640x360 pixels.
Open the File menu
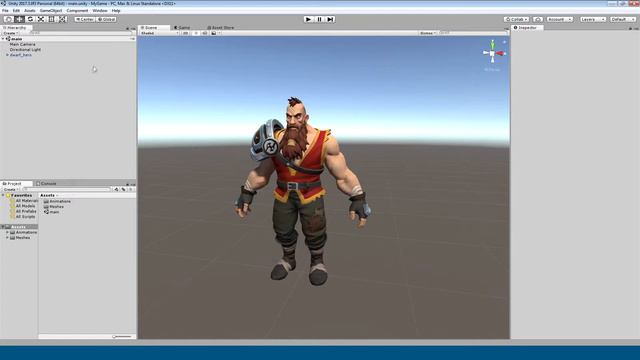pyautogui.click(x=5, y=11)
